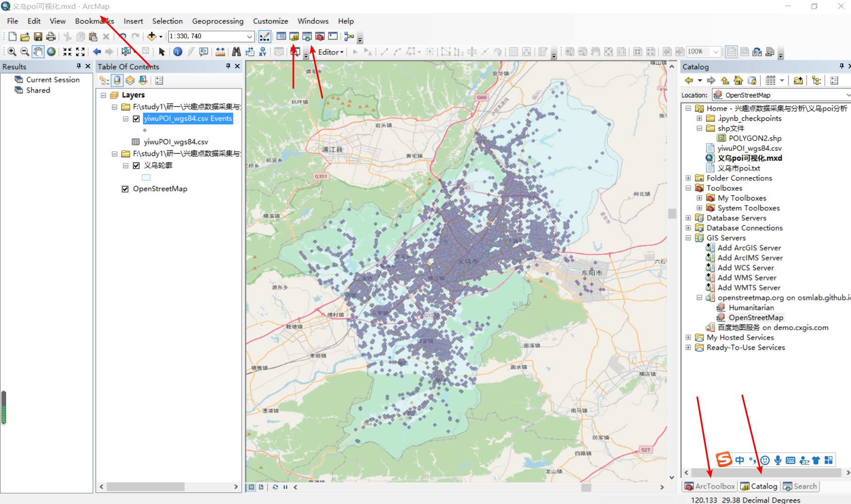The width and height of the screenshot is (851, 504).
Task: Open the Identify tool
Action: [x=177, y=52]
